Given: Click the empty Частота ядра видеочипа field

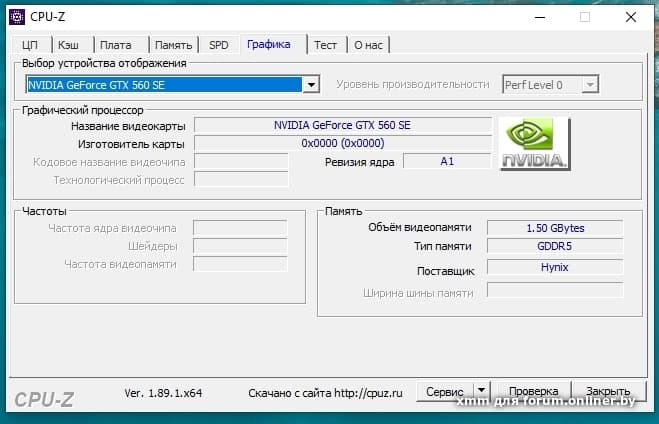Looking at the screenshot, I should [x=240, y=228].
